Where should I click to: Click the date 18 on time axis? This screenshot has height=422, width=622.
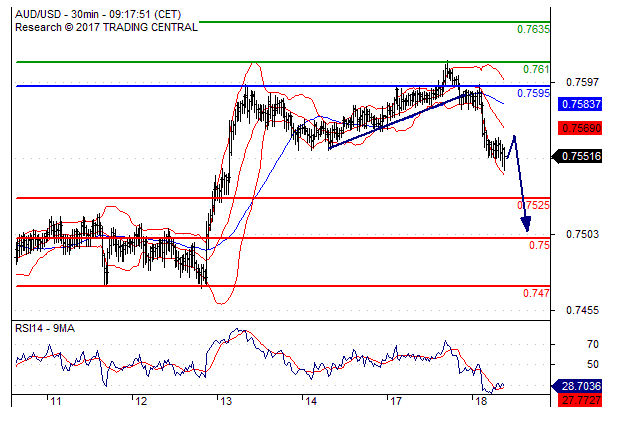[x=480, y=401]
